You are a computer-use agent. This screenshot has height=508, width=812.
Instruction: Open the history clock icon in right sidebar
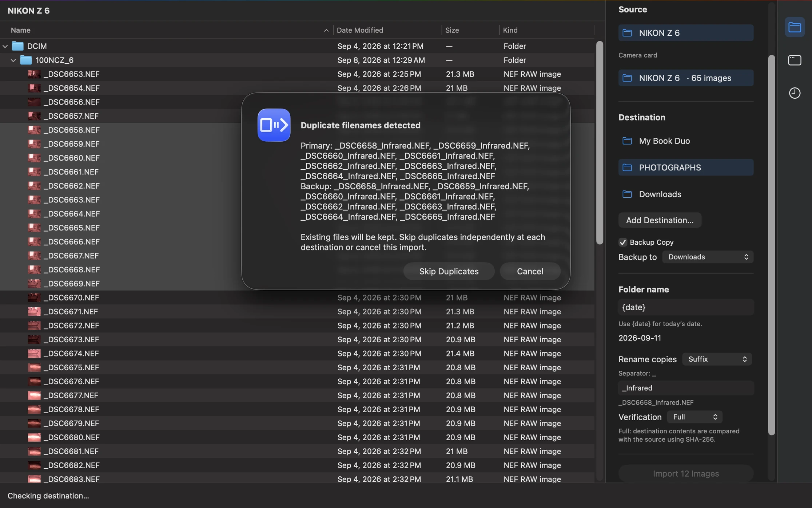point(795,93)
